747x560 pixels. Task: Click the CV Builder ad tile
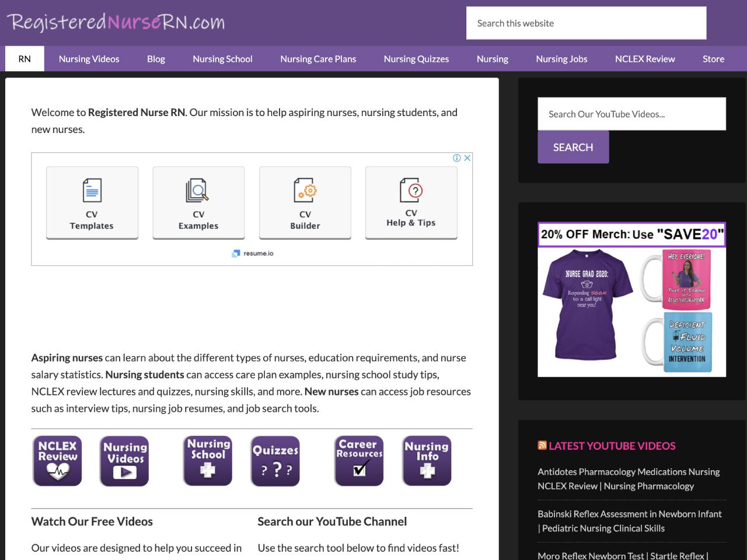[305, 203]
